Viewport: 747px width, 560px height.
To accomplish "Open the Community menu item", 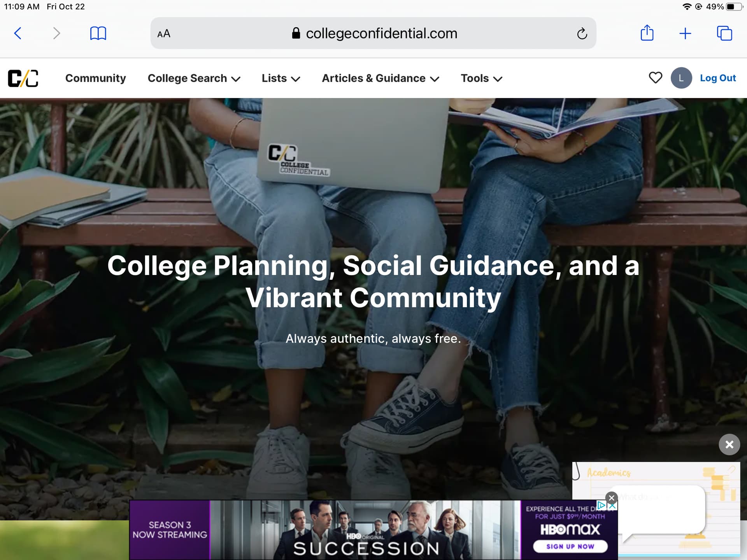I will tap(96, 78).
